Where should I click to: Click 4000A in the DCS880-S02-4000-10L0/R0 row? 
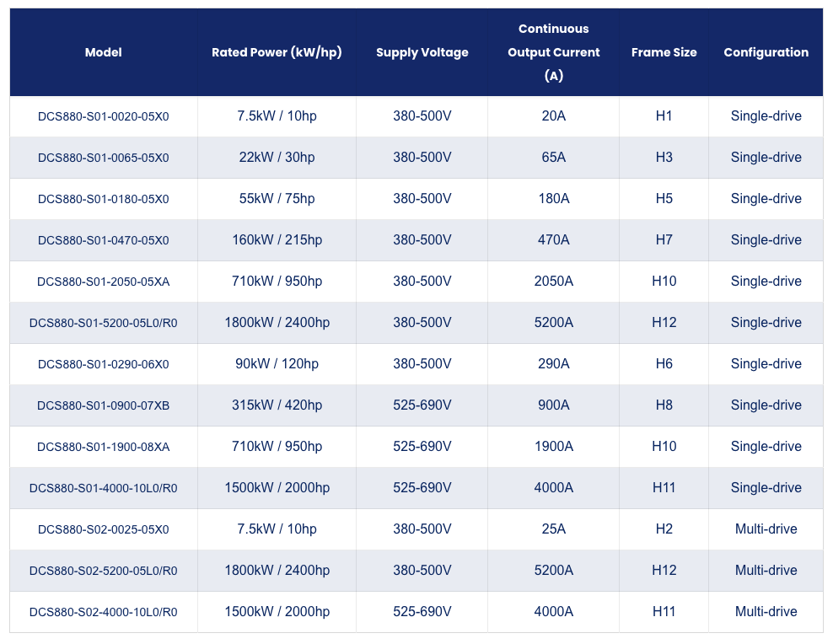pyautogui.click(x=554, y=612)
